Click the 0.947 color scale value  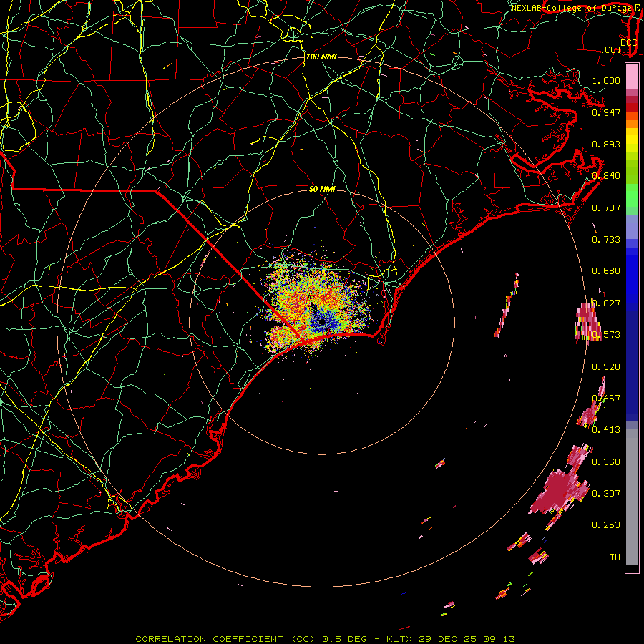pos(606,112)
